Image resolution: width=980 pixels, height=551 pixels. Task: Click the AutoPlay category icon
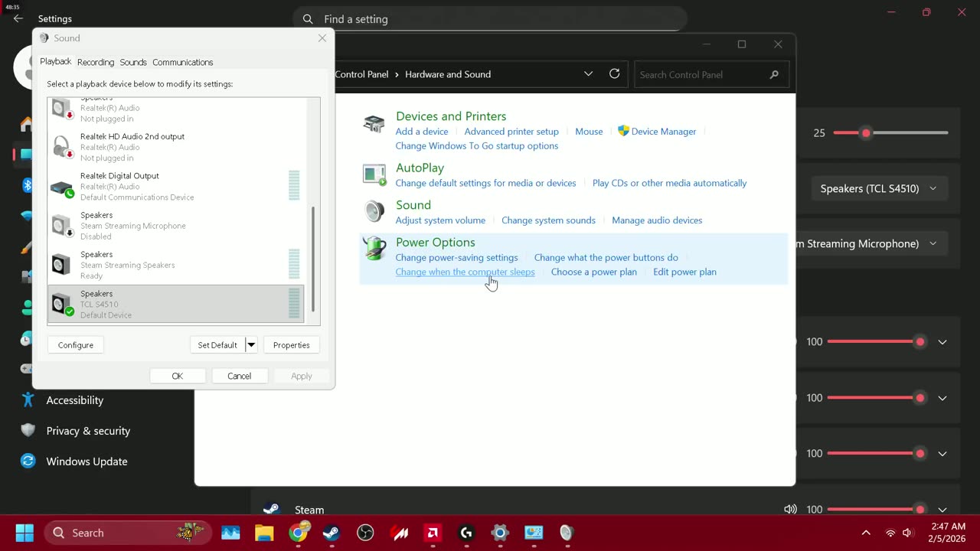[x=374, y=174]
